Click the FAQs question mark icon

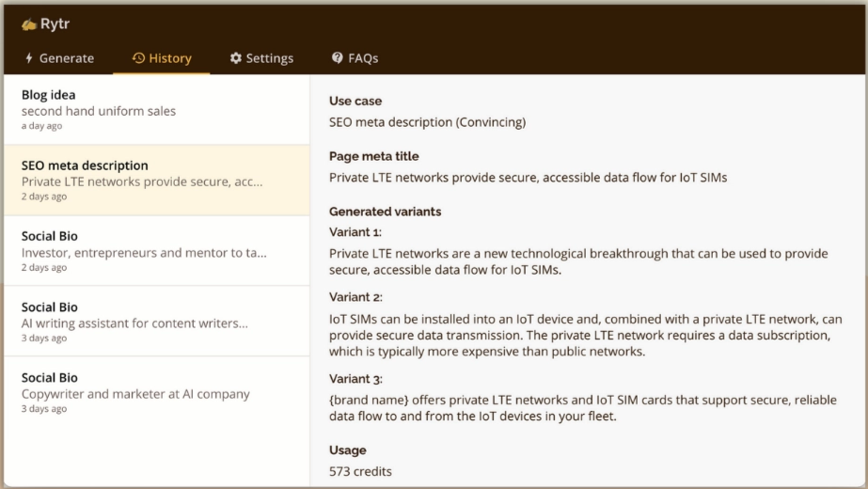pyautogui.click(x=337, y=57)
